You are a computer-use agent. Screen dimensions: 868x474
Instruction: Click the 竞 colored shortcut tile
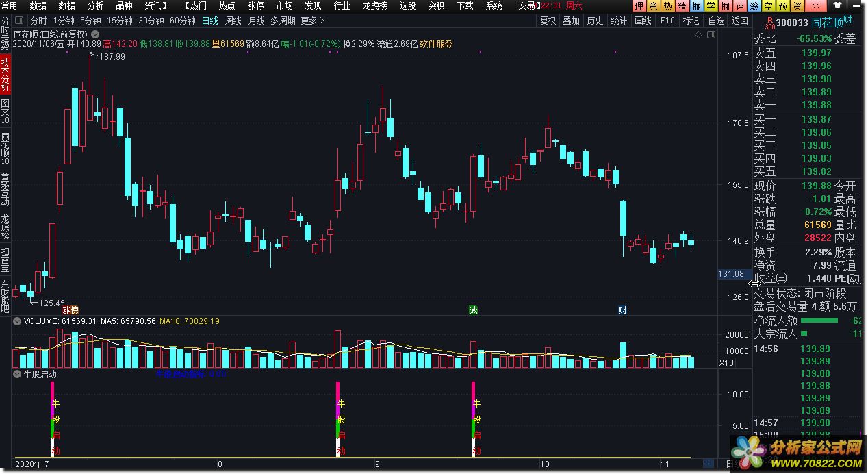653,5
